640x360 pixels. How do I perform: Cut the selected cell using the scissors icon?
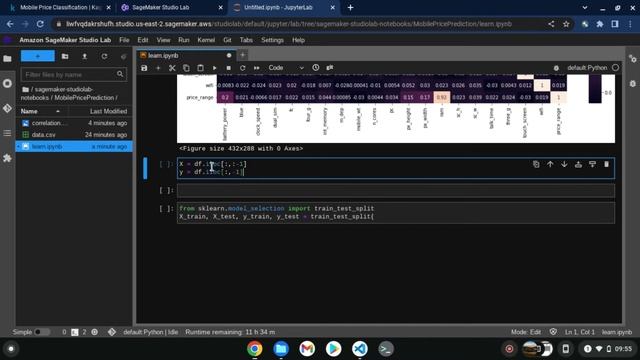click(x=172, y=68)
